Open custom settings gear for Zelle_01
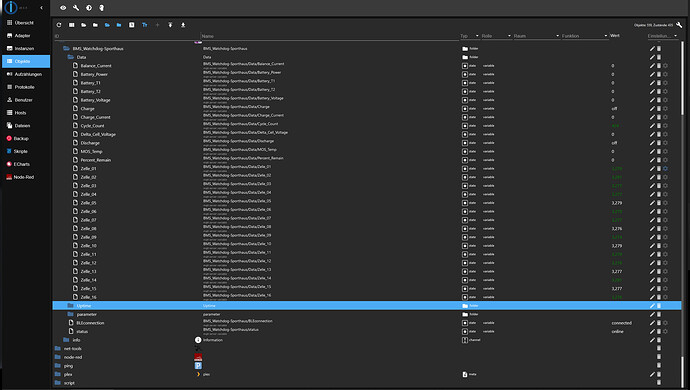This screenshot has height=390, width=690. pyautogui.click(x=665, y=169)
